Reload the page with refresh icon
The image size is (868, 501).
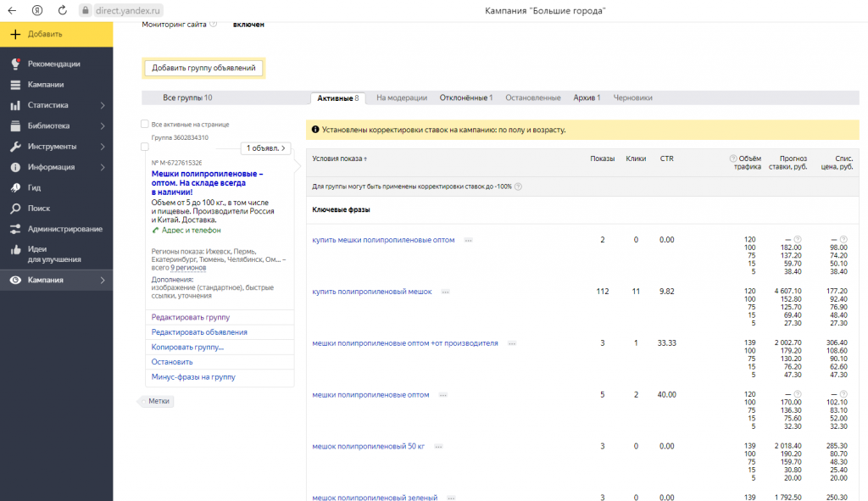(63, 10)
